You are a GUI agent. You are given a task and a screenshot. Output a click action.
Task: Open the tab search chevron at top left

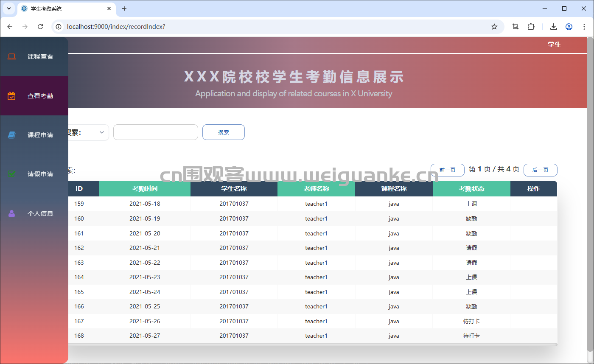[x=8, y=8]
